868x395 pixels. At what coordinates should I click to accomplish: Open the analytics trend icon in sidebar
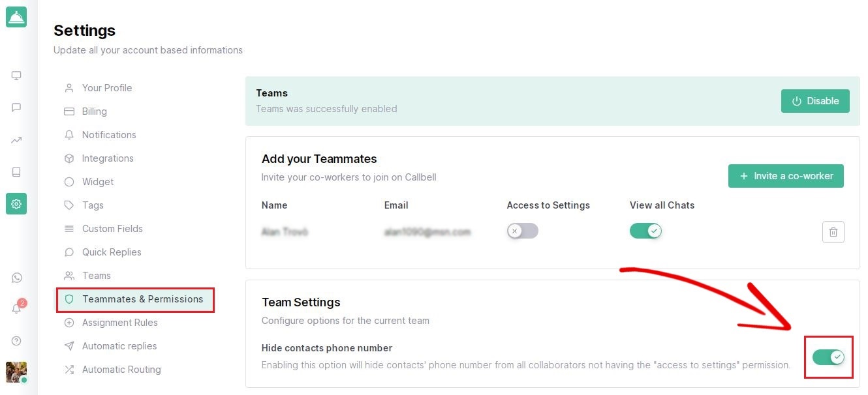coord(16,140)
